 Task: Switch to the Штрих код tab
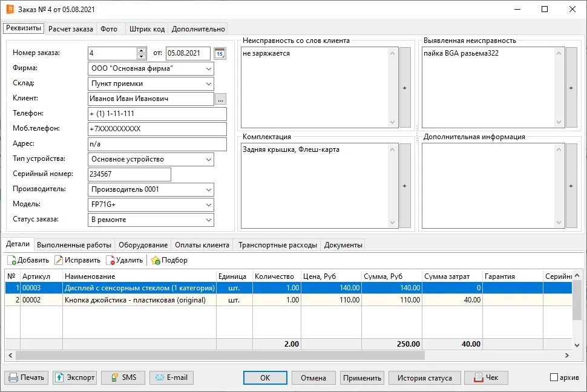coord(146,29)
